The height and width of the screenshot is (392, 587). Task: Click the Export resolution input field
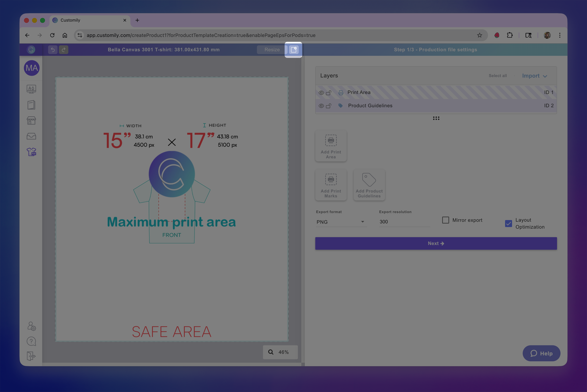point(404,222)
